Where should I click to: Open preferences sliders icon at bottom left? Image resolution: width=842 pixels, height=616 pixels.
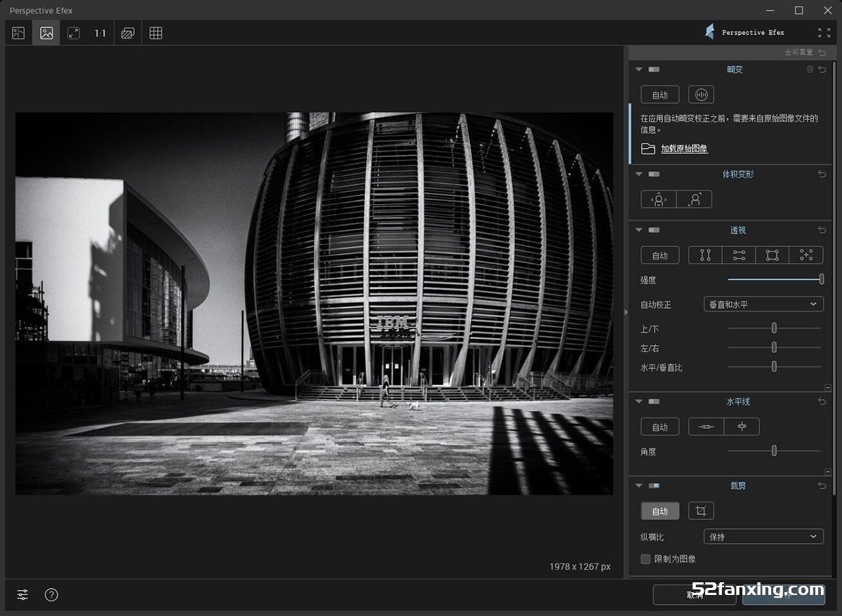22,595
